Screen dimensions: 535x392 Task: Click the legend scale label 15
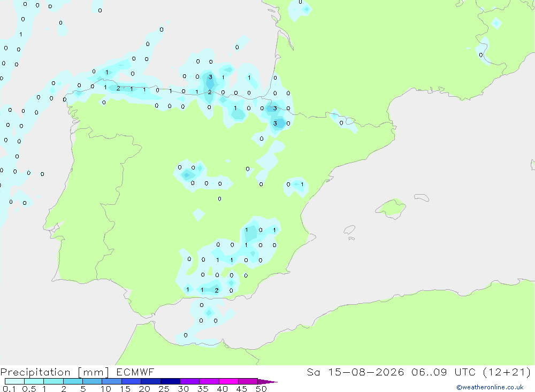(125, 389)
